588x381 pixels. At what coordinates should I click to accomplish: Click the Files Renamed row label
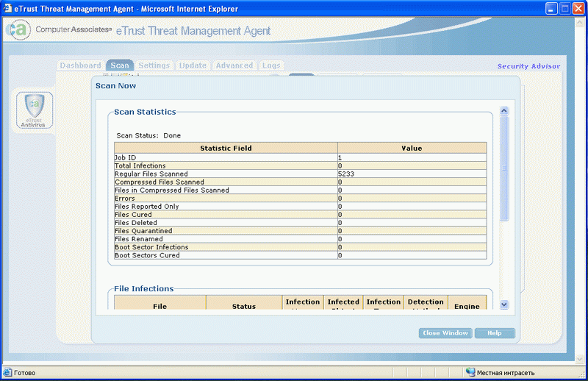point(139,239)
